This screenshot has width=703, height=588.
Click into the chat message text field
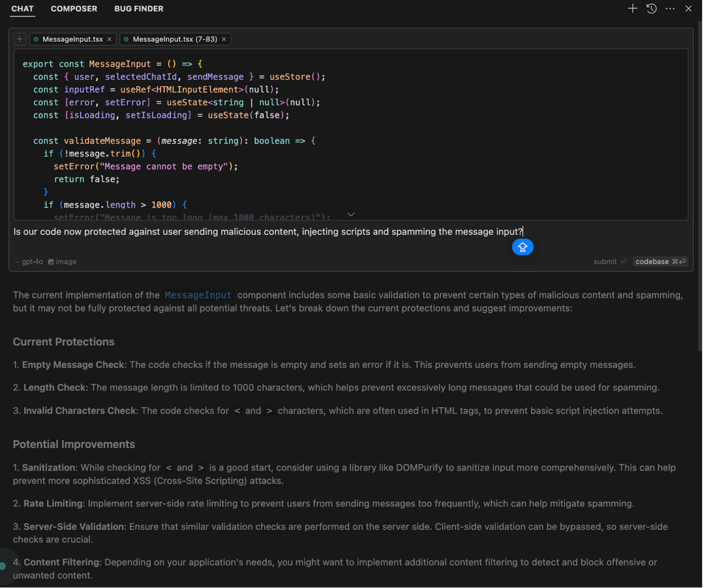point(266,232)
